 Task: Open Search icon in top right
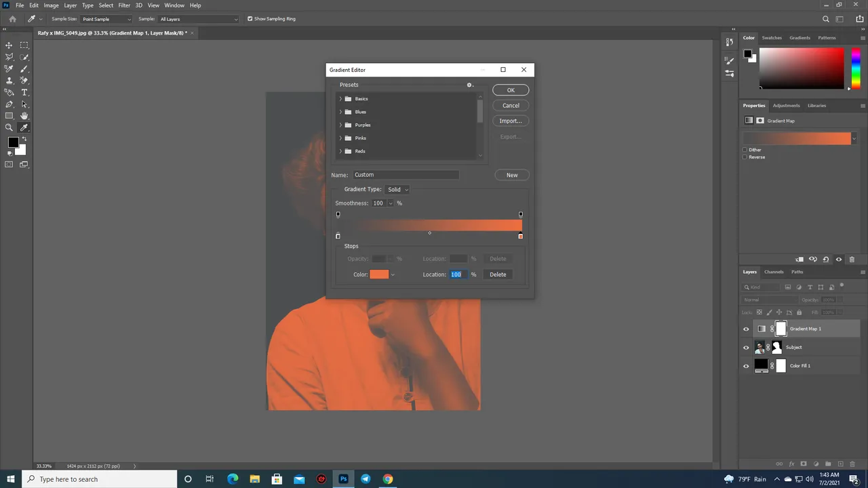(825, 19)
